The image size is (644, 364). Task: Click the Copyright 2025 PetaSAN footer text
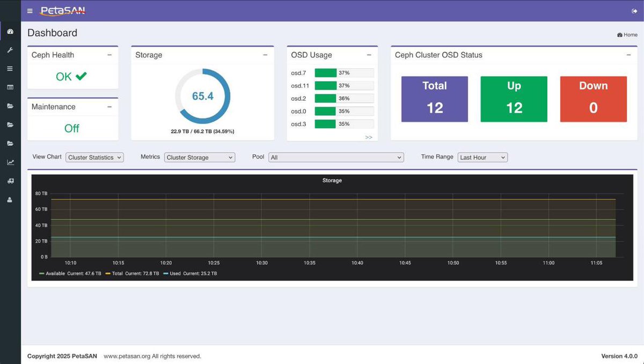(62, 356)
